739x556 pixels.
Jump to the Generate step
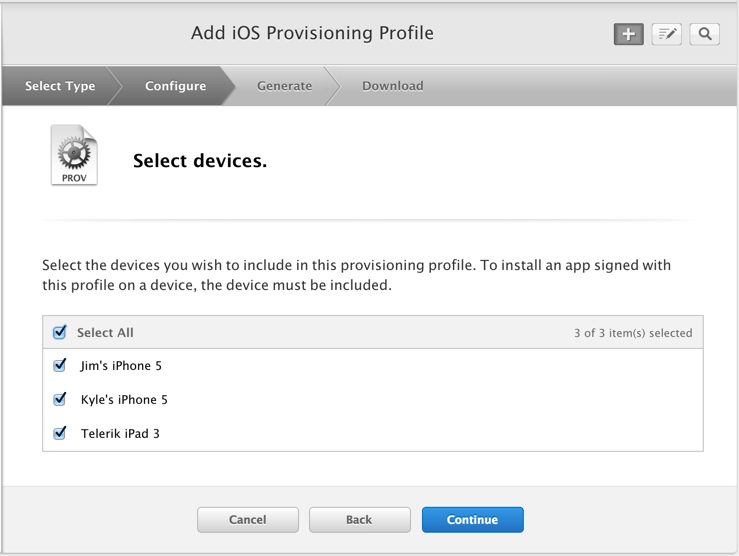tap(284, 86)
